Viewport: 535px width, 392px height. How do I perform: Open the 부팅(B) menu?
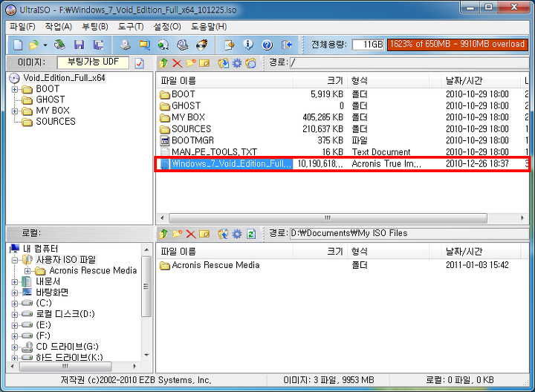95,27
